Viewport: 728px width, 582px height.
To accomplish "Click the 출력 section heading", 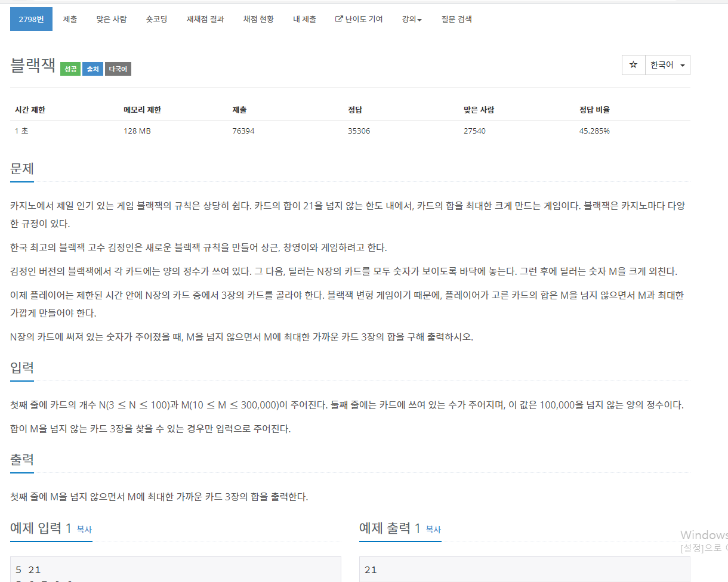I will click(x=22, y=459).
